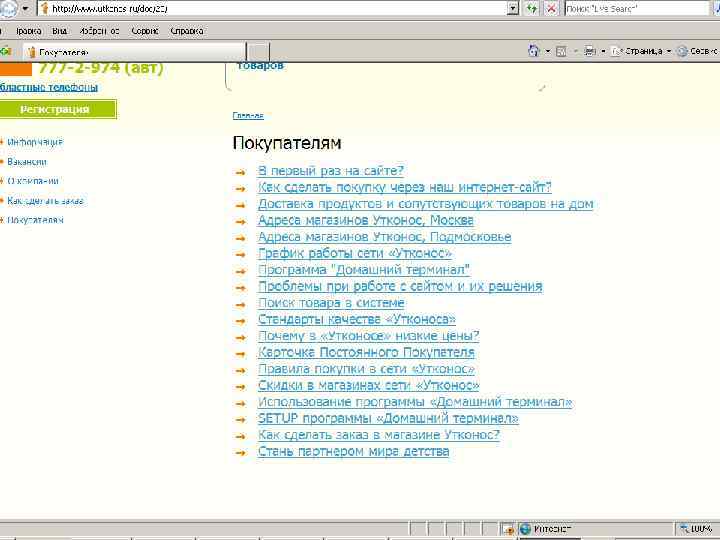Click the URL address bar field
Viewport: 720px width, 540px height.
(274, 8)
